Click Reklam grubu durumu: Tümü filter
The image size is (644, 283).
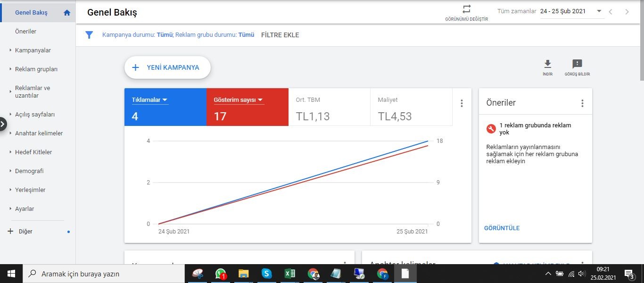(215, 35)
